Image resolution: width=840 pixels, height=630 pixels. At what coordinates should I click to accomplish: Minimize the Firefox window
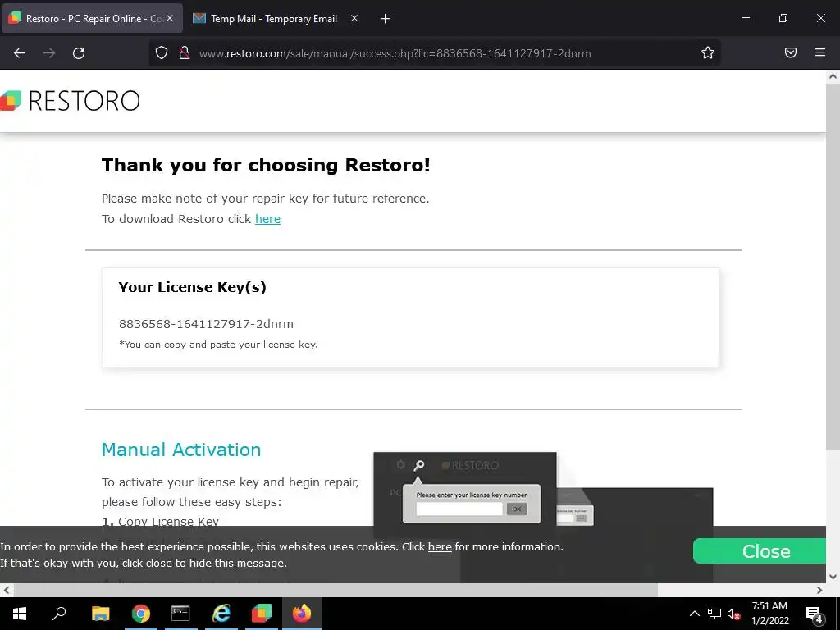tap(746, 18)
